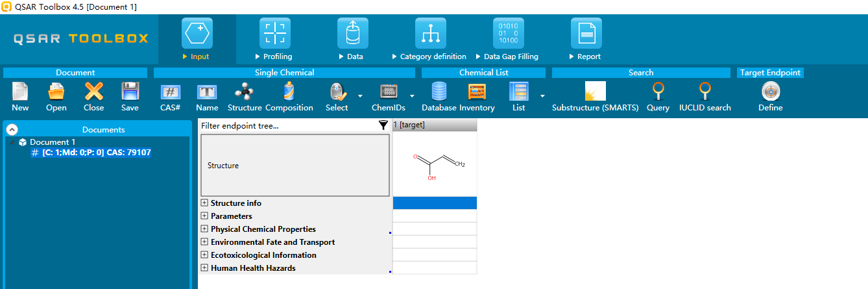868x289 pixels.
Task: Click the Inventory icon
Action: point(477,92)
